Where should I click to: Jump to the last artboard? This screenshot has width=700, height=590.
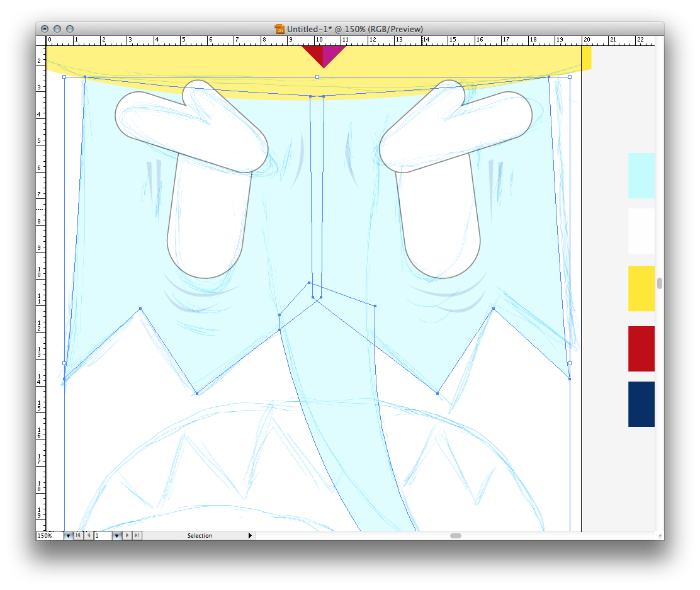[137, 536]
